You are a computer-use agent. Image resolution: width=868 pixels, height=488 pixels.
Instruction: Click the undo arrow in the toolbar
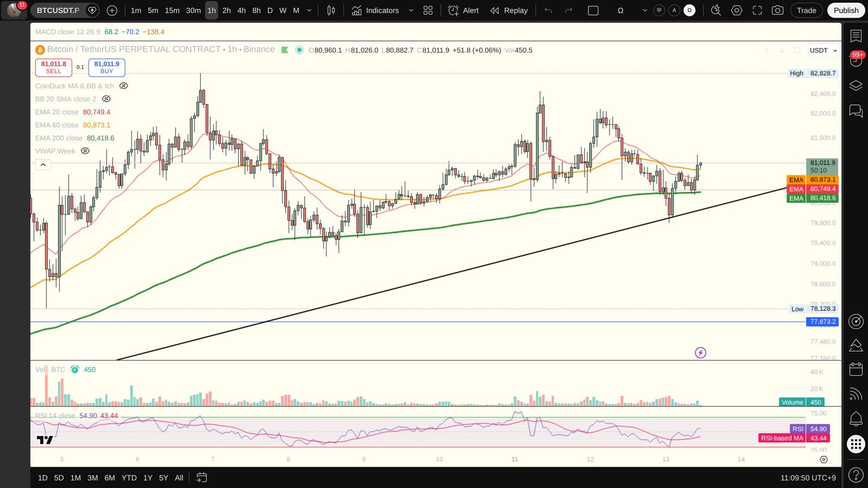pos(548,10)
